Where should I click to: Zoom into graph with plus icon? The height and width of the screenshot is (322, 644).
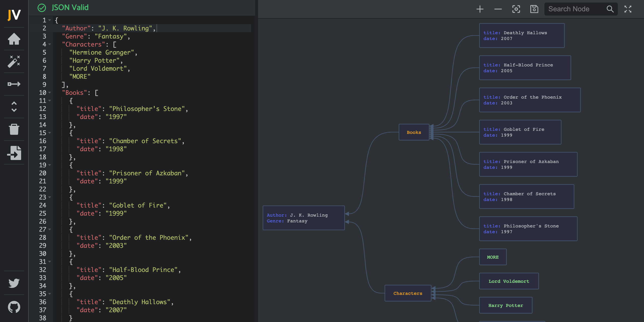point(479,9)
